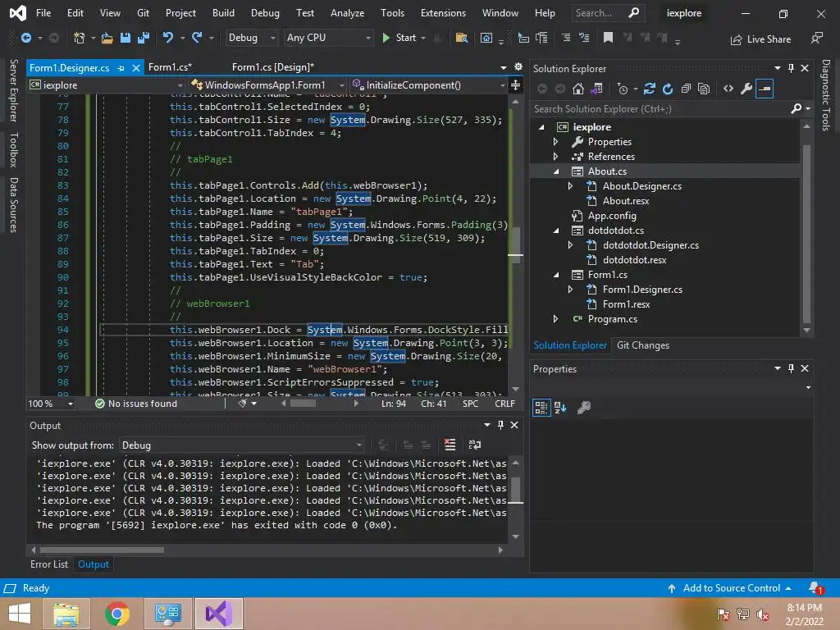Open the WindowsFormsApp1.Form1 type dropdown
The width and height of the screenshot is (840, 630).
click(x=267, y=85)
